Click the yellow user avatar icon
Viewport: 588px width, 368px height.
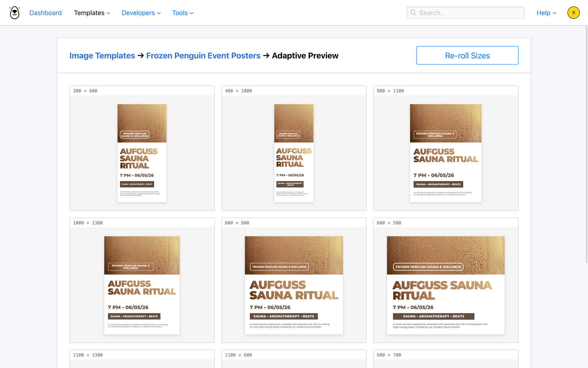pos(573,13)
